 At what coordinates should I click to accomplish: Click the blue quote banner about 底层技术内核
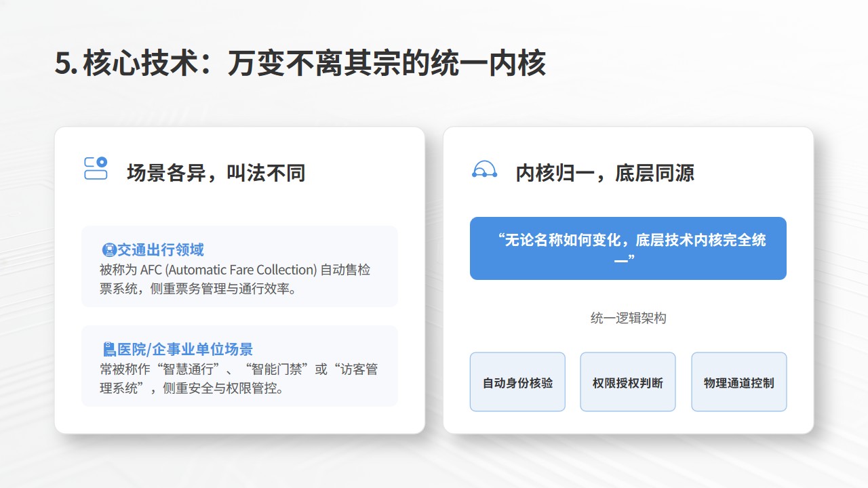(628, 248)
